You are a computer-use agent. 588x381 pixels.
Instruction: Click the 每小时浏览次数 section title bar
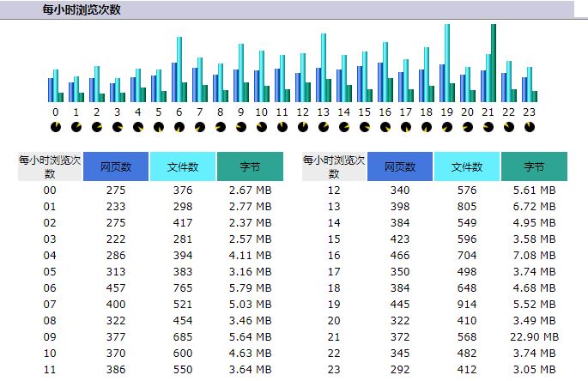(x=294, y=9)
